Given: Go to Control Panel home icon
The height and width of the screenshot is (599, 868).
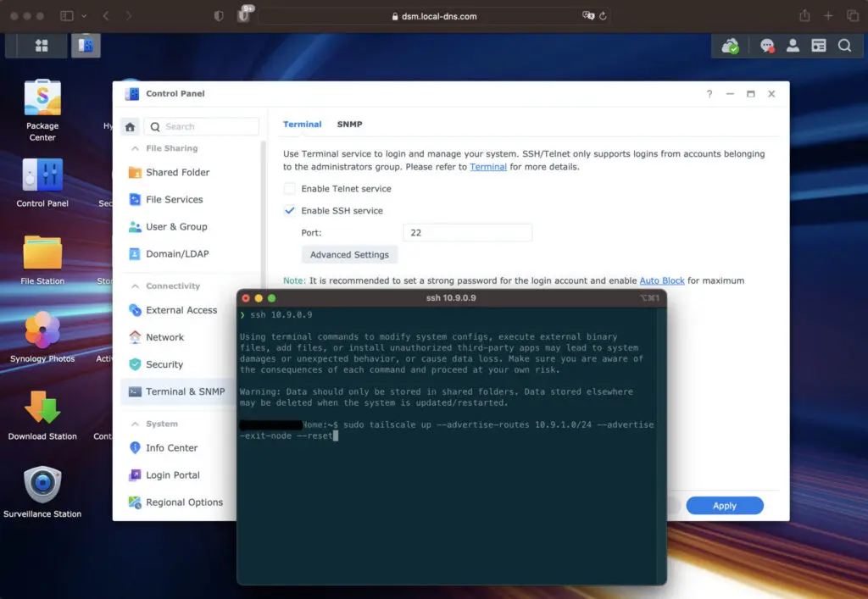Looking at the screenshot, I should click(130, 126).
